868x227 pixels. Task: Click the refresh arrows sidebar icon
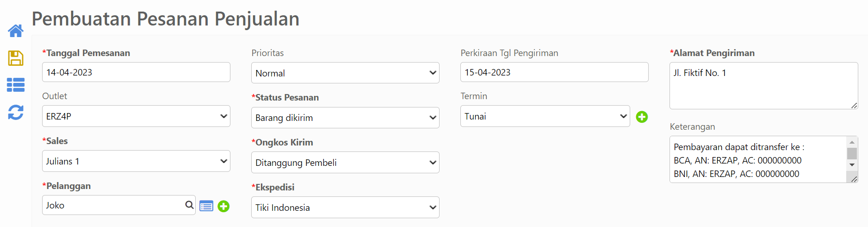tap(16, 113)
